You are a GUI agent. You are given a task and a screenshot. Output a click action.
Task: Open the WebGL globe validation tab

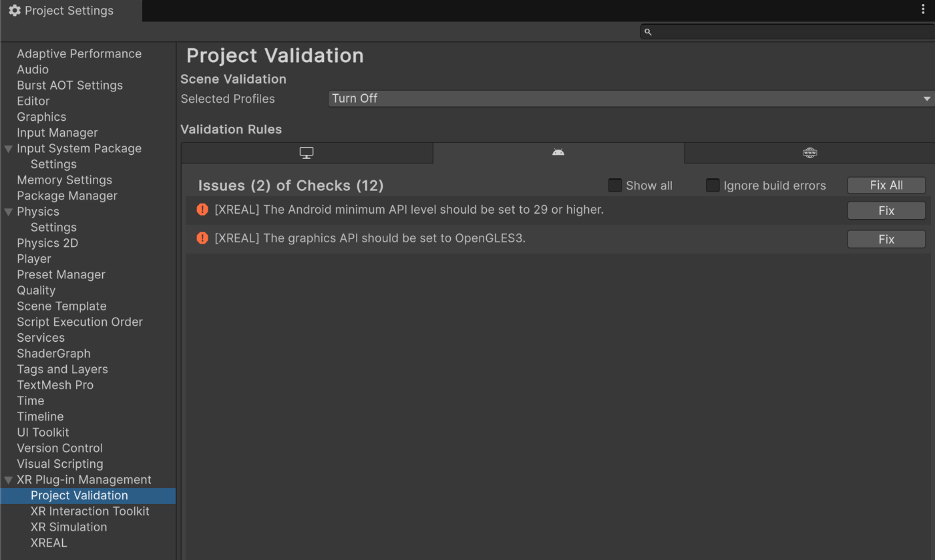coord(809,153)
